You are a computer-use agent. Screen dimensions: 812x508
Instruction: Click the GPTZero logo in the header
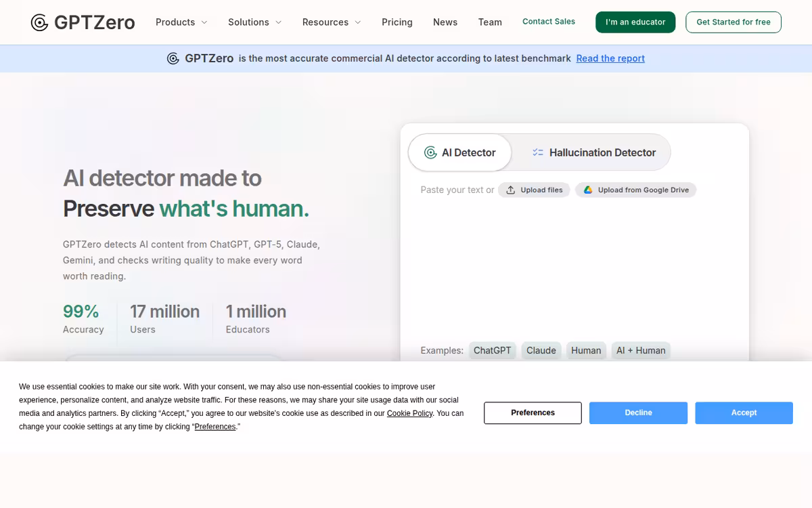pos(83,22)
